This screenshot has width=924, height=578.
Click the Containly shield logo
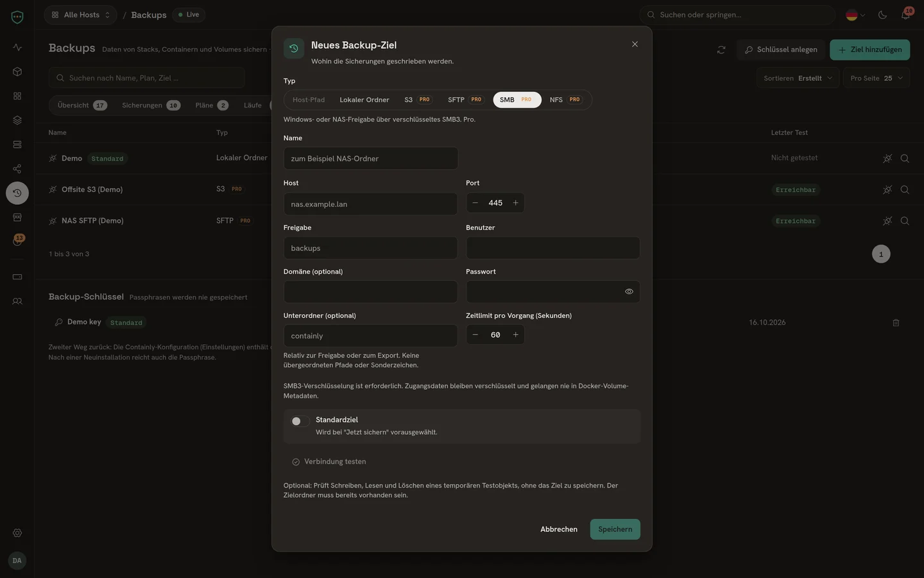17,17
